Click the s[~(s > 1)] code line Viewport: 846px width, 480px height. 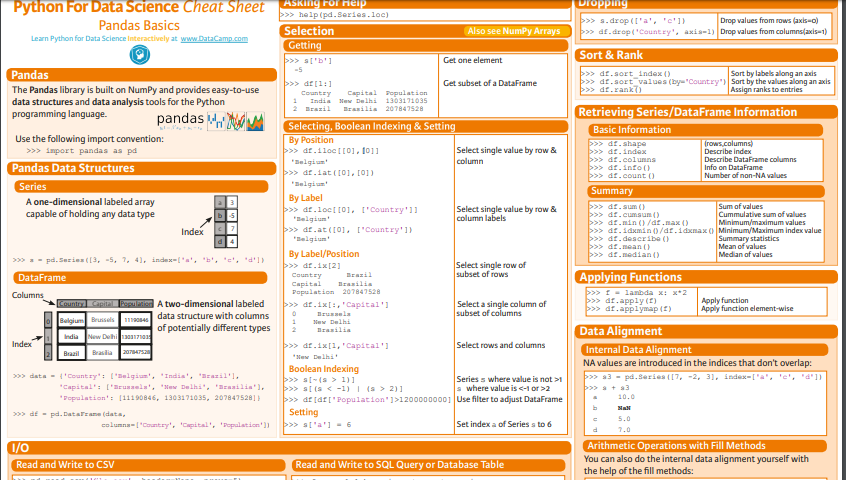(319, 380)
